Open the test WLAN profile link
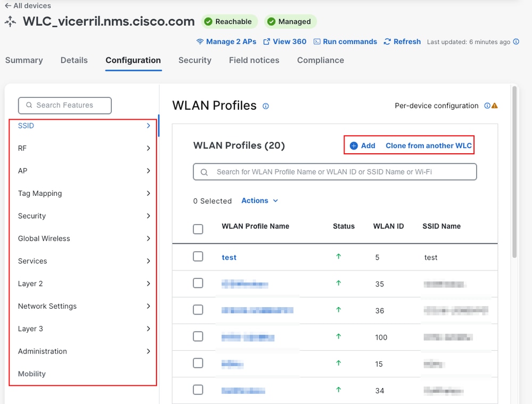Viewport: 532px width, 404px height. pos(229,258)
